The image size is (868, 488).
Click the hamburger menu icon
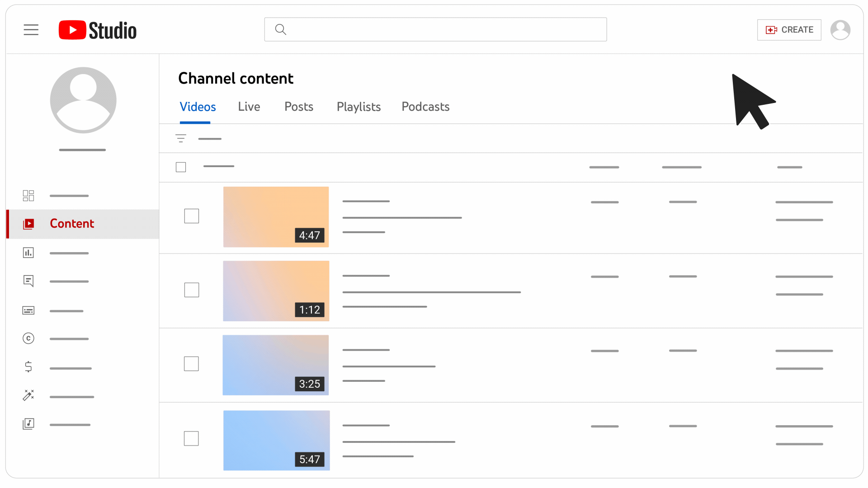click(30, 29)
